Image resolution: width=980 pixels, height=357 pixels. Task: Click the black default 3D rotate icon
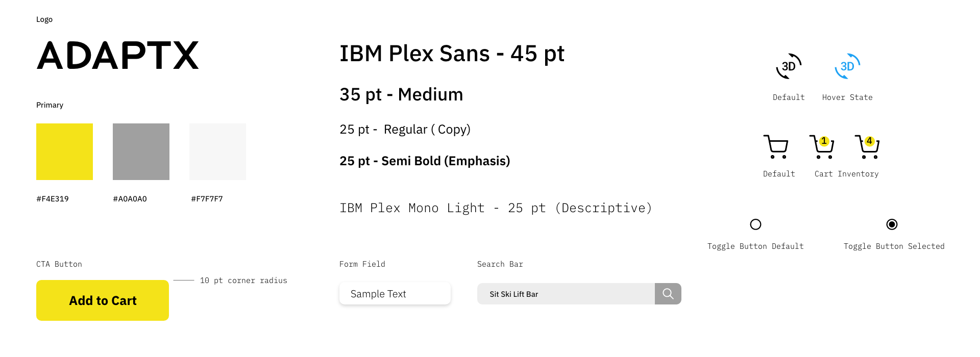pos(789,66)
